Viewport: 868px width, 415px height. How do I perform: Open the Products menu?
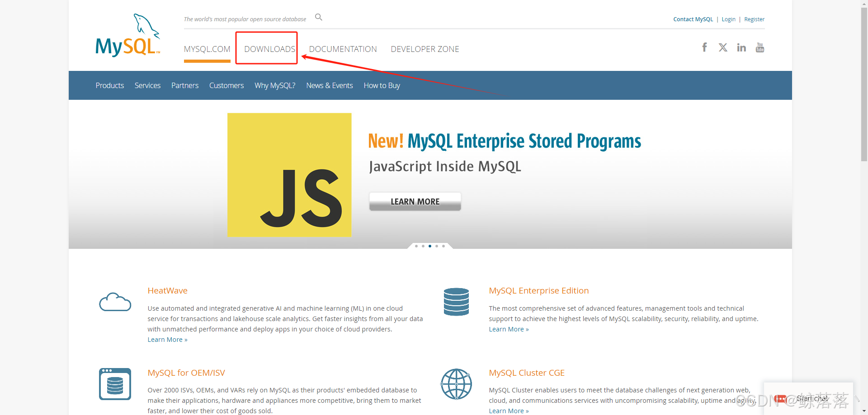109,85
